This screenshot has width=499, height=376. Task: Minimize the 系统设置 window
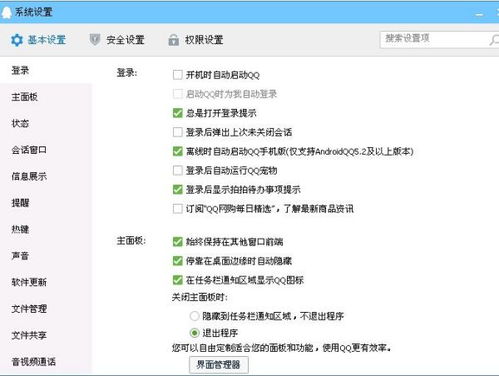479,14
